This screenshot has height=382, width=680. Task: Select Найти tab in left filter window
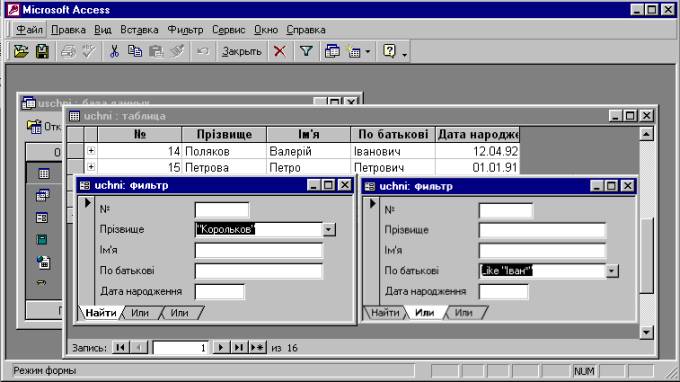click(x=101, y=313)
